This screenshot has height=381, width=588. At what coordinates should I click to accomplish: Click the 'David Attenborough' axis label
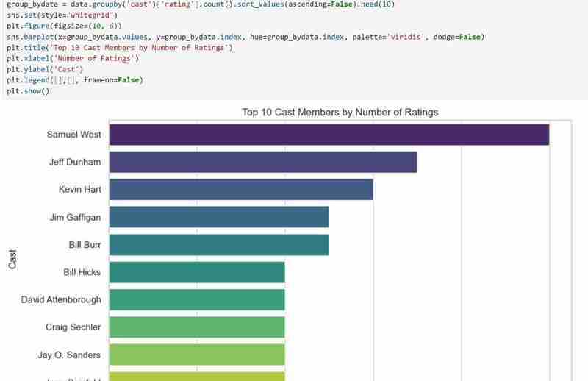pos(61,299)
